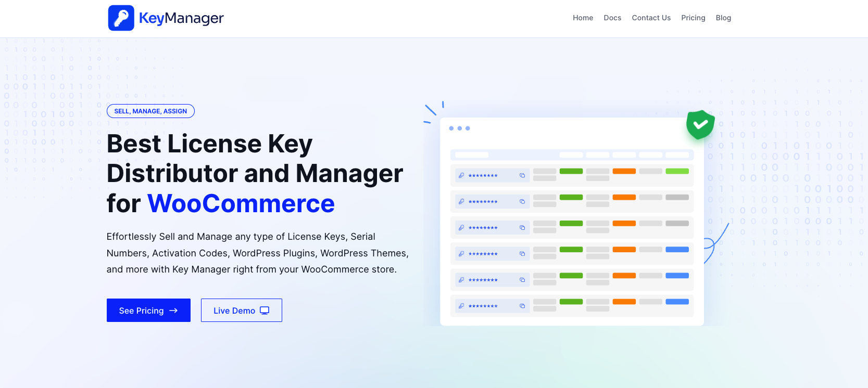Click the blue WooCommerce headline word

241,203
